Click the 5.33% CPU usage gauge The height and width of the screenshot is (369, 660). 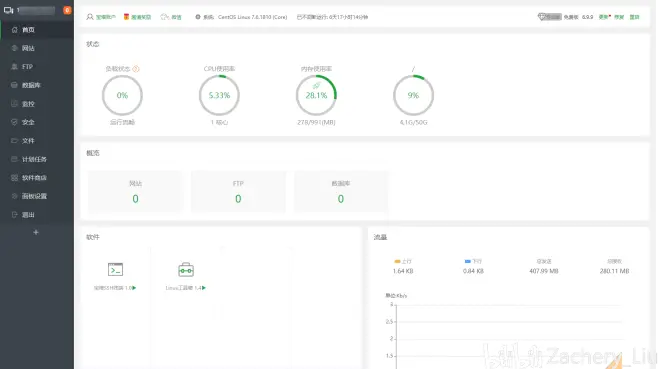[x=219, y=96]
